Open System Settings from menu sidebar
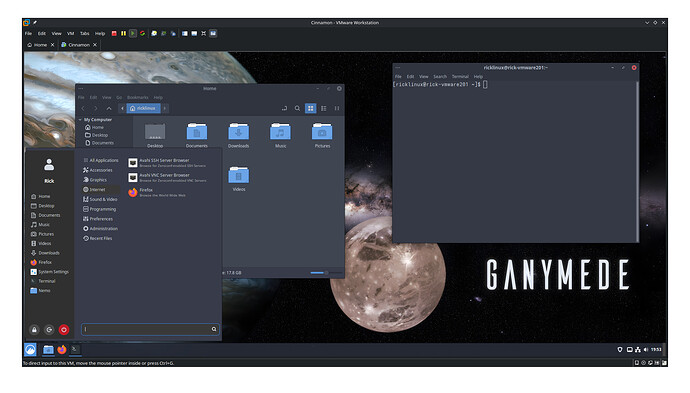This screenshot has width=690, height=393. tap(50, 272)
